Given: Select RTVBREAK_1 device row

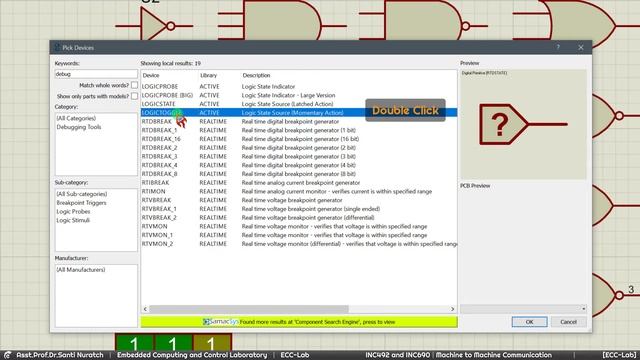Looking at the screenshot, I should point(299,209).
